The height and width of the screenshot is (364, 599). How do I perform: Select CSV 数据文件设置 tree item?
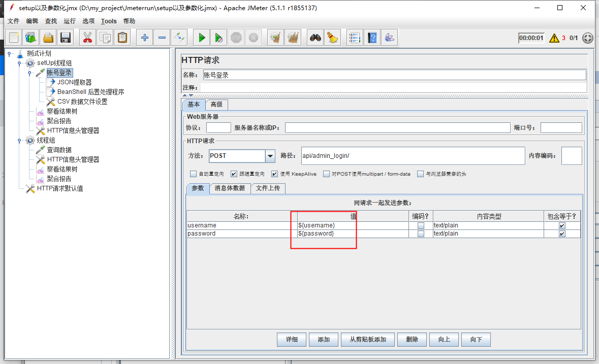point(82,102)
